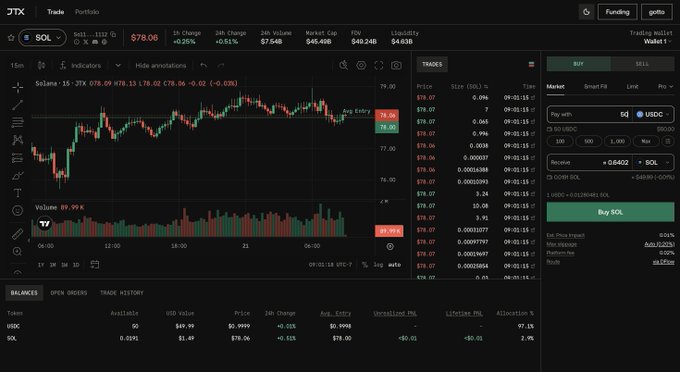The image size is (680, 372).
Task: Set the amount to Max
Action: 646,141
